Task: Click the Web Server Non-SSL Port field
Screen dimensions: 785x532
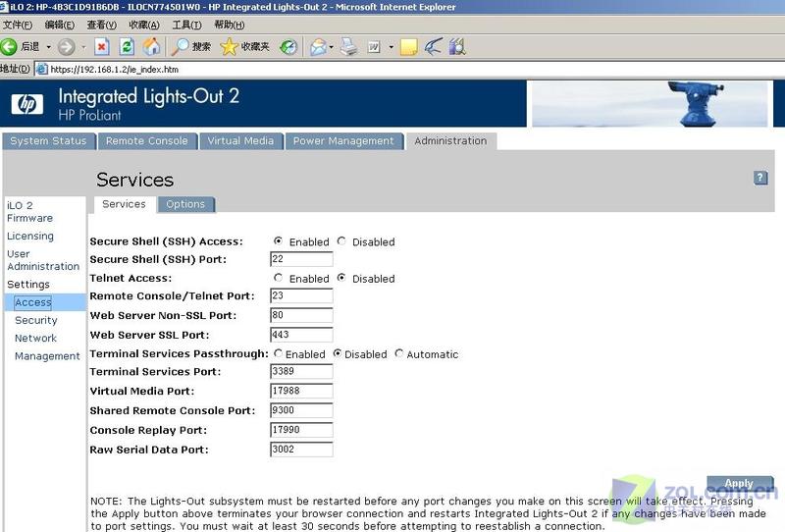Action: 301,315
